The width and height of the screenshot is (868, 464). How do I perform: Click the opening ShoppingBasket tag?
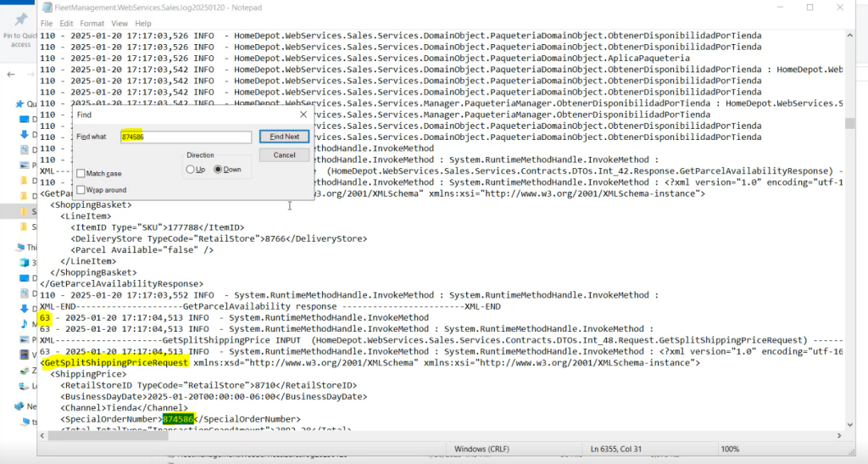coord(91,205)
